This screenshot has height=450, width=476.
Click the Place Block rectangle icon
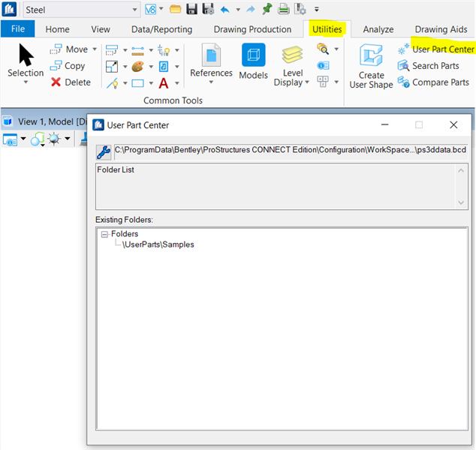click(137, 83)
